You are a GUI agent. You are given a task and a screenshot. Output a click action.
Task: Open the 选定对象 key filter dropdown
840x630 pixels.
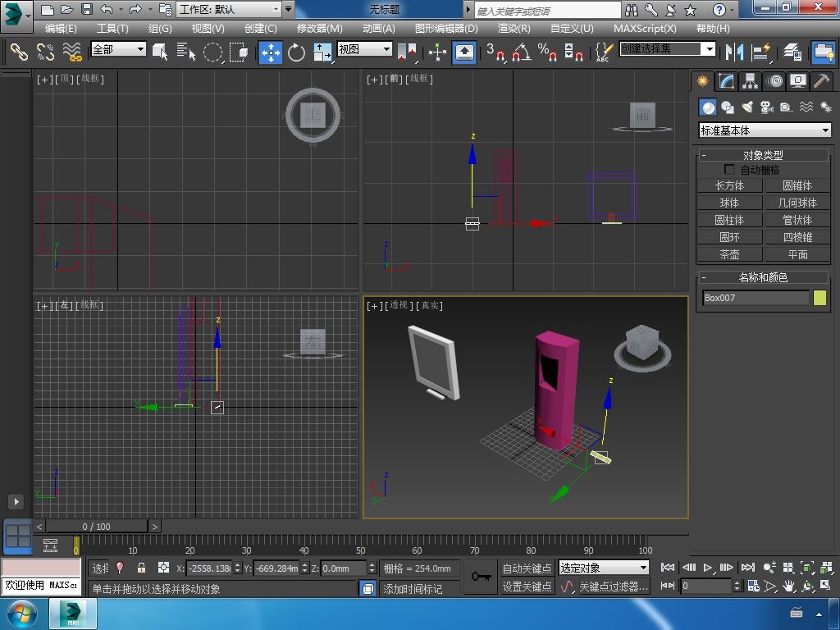[x=604, y=568]
